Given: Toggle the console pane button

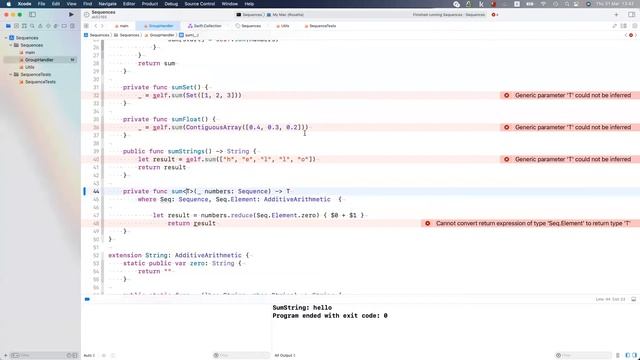Looking at the screenshot, I should pos(635,356).
